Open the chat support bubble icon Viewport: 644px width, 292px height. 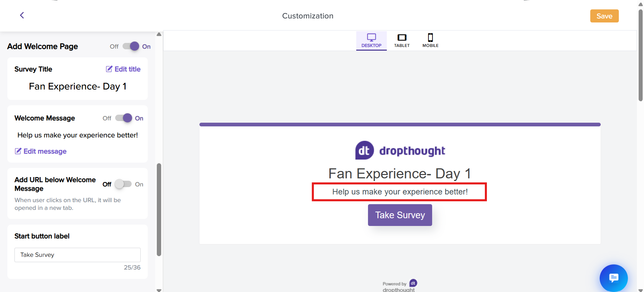(613, 278)
